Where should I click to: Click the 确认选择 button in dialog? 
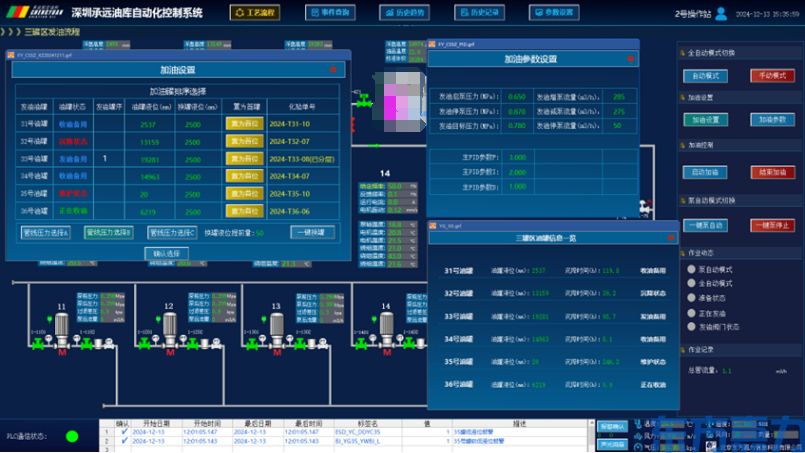tap(167, 253)
